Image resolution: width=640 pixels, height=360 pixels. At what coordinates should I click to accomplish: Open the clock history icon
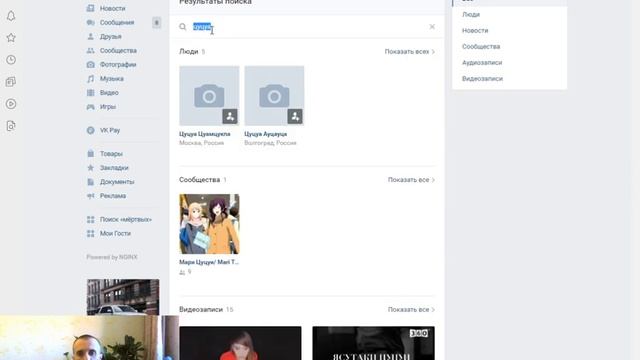(11, 60)
